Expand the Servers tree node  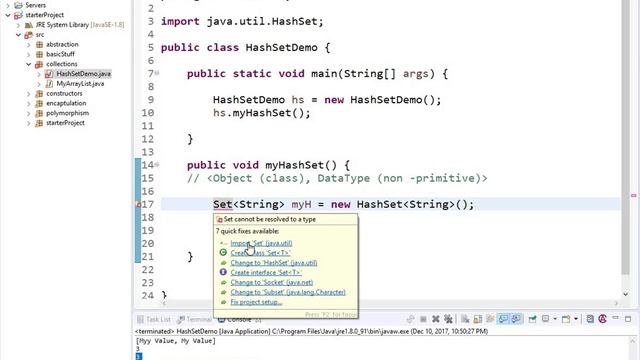click(8, 5)
